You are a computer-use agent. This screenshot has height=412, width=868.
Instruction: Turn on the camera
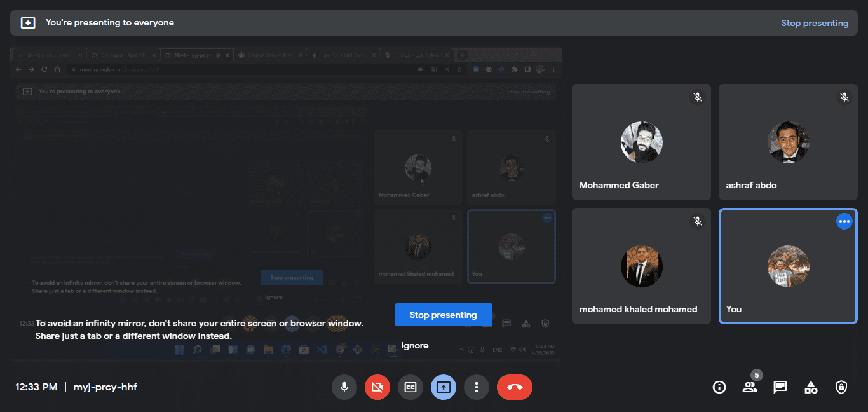coord(377,387)
